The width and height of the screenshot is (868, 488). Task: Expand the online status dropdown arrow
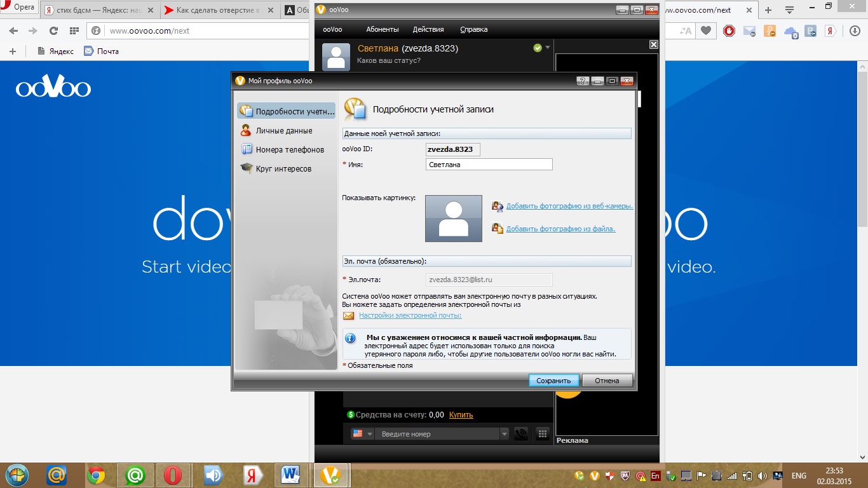coord(548,48)
